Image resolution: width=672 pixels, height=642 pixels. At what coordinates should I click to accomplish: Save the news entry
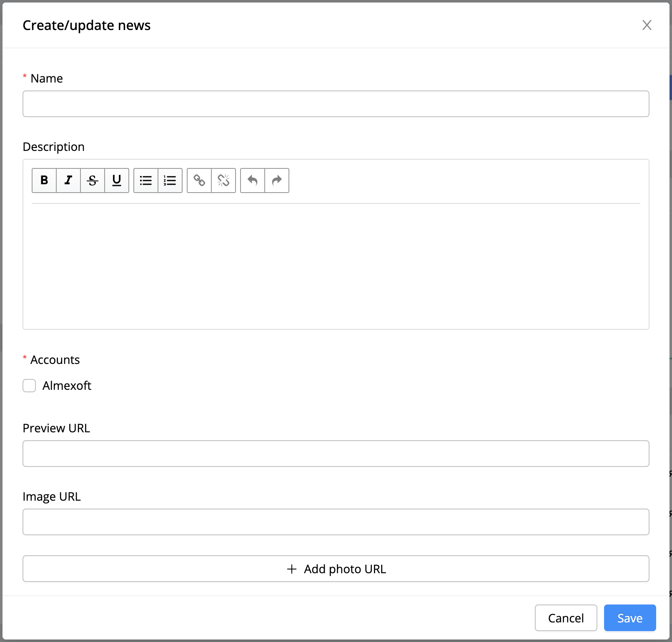(x=630, y=618)
